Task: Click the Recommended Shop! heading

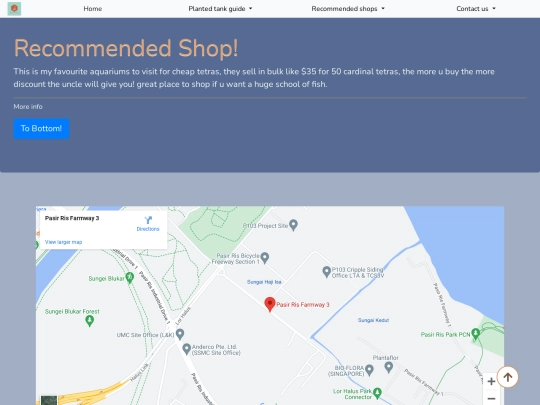Action: [x=126, y=48]
